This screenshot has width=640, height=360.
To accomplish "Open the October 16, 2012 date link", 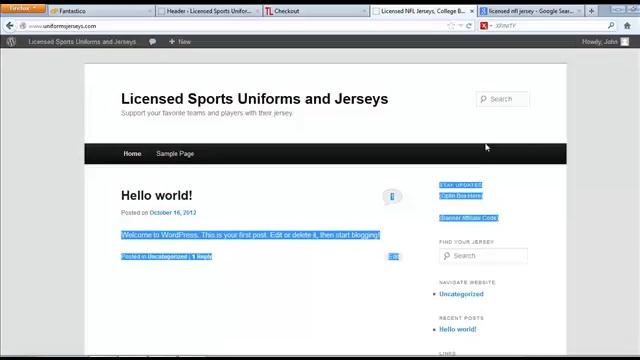I will click(173, 213).
